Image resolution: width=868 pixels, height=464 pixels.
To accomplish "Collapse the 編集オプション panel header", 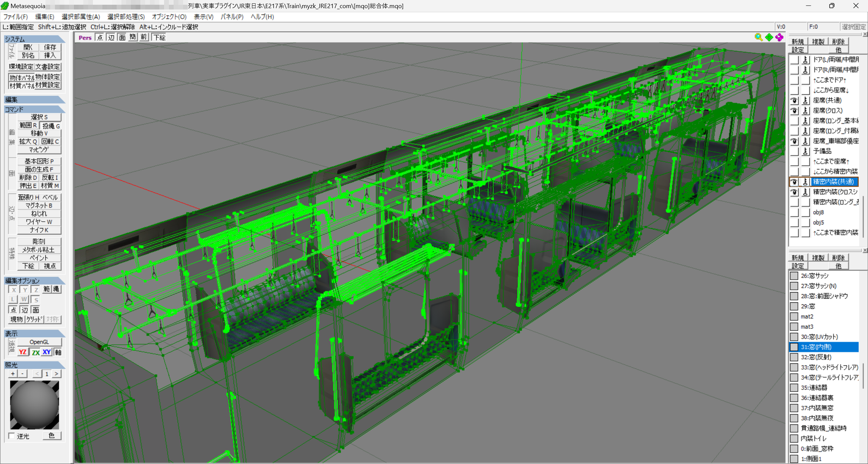I will [x=34, y=281].
